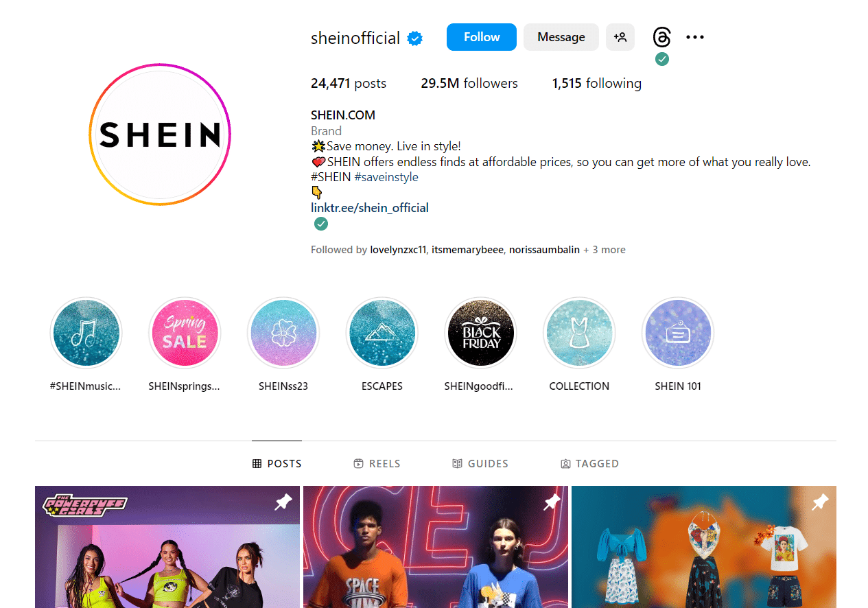
Task: Open the SHEIN profile picture story
Action: tap(160, 135)
